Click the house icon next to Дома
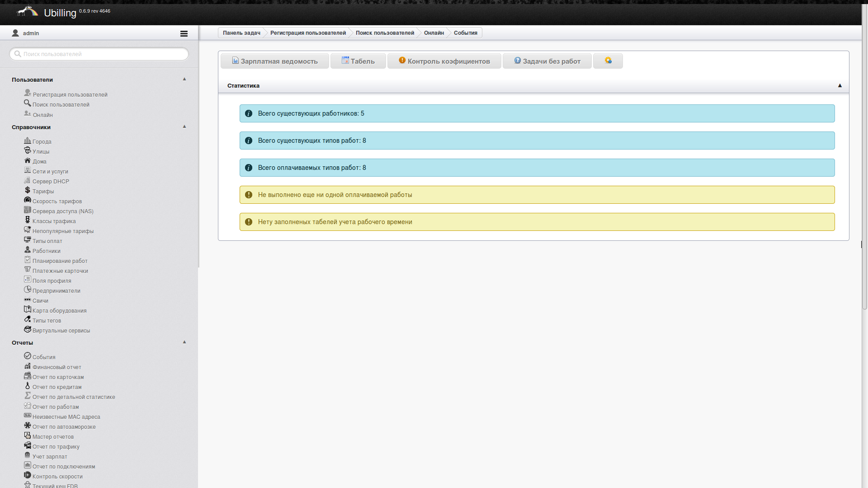The width and height of the screenshot is (868, 488). click(x=28, y=160)
